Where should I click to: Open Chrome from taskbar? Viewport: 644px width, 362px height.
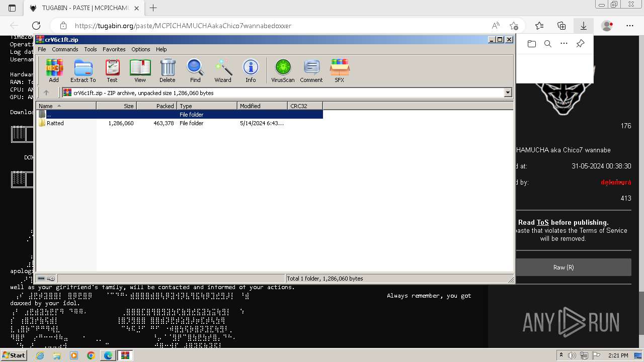(x=91, y=355)
